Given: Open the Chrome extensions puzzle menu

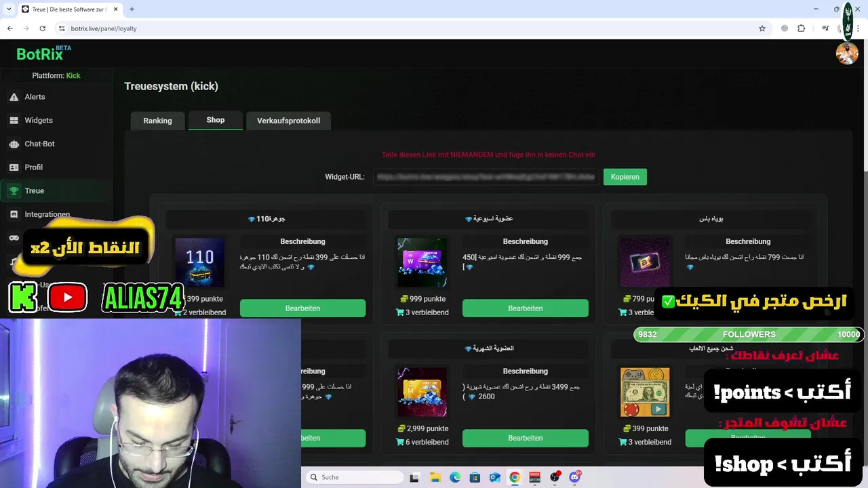Looking at the screenshot, I should [802, 28].
